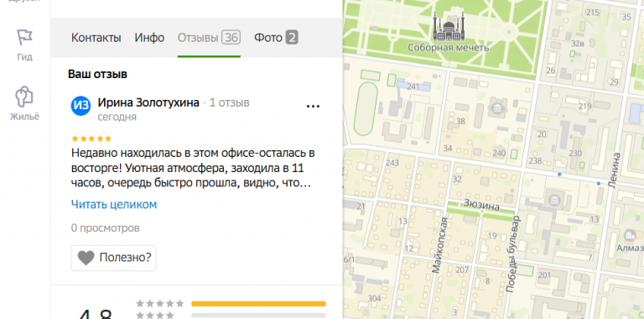Click building number 238 on map
The height and width of the screenshot is (319, 644).
coord(535,160)
